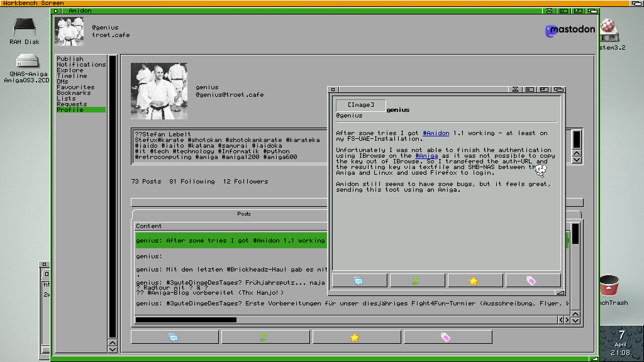This screenshot has width=644, height=362.
Task: Click Posts list vertical scroll down arrow
Action: tap(575, 321)
